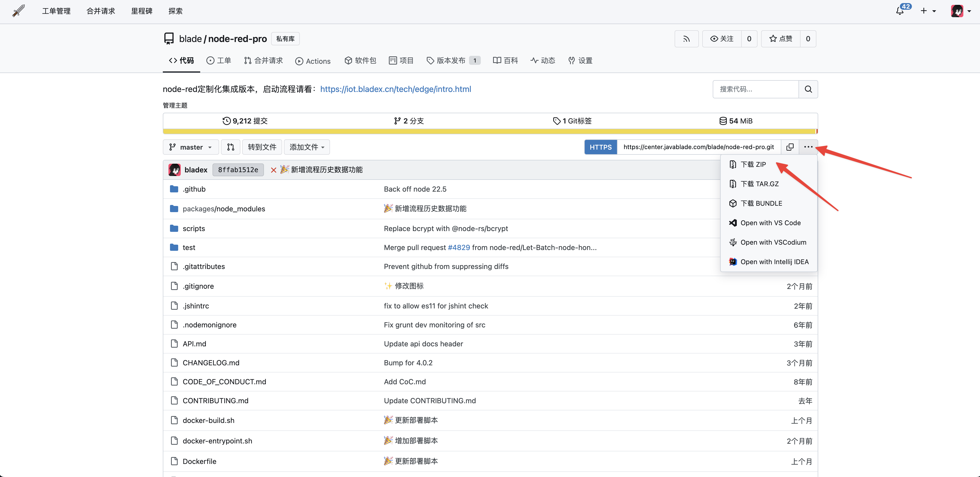Open the 软件包 tab

tap(360, 60)
